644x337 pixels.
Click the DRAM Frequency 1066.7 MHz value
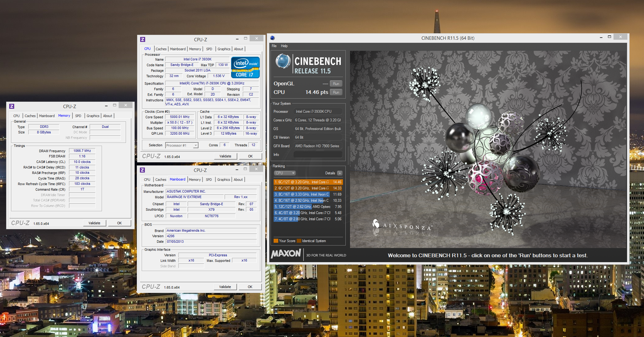(82, 151)
